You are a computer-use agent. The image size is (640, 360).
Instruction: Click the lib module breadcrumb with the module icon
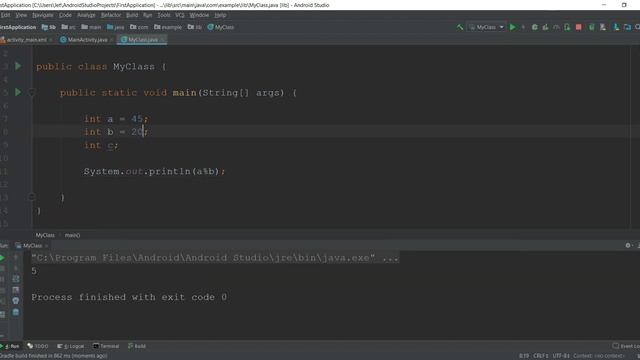coord(49,27)
